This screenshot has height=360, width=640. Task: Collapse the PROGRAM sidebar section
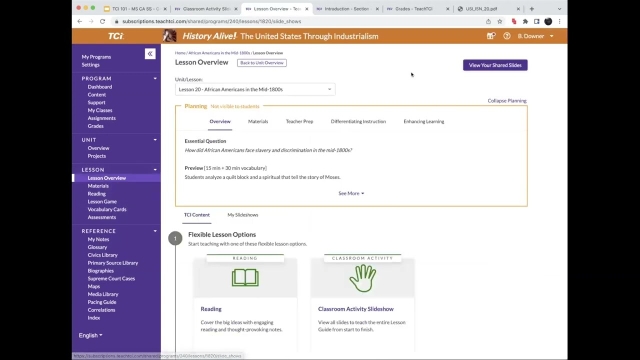tap(155, 78)
